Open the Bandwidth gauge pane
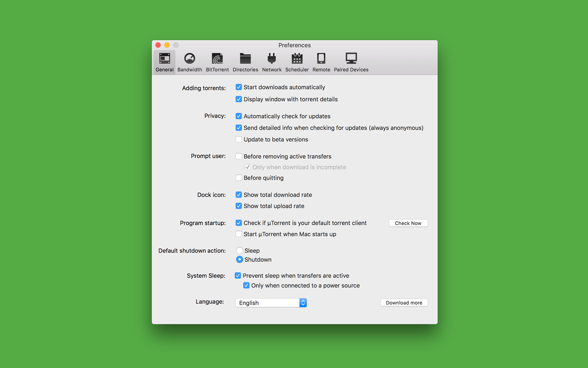 [190, 62]
